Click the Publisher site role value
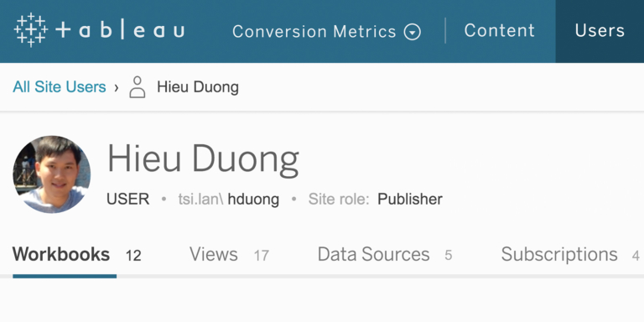Image resolution: width=644 pixels, height=322 pixels. [410, 200]
